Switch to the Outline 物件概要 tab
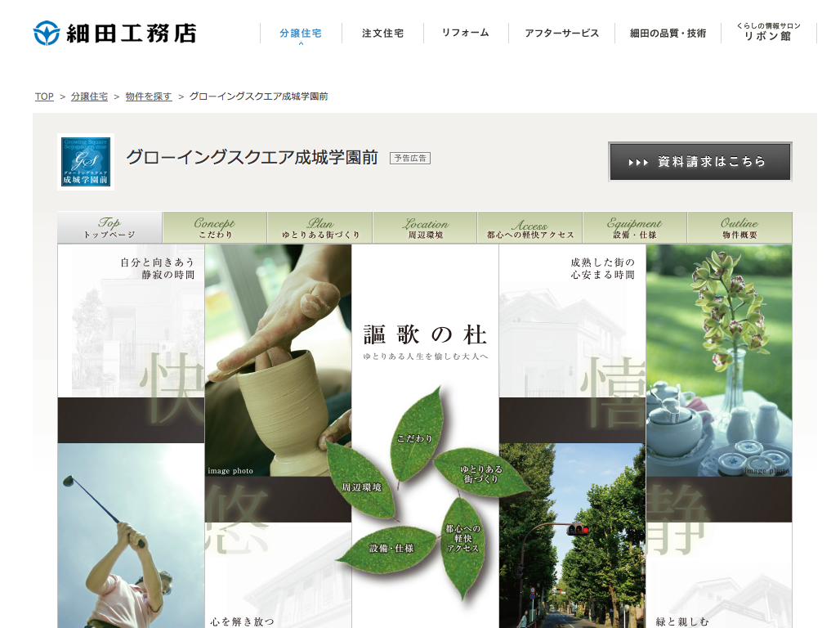This screenshot has height=628, width=840. pyautogui.click(x=739, y=228)
